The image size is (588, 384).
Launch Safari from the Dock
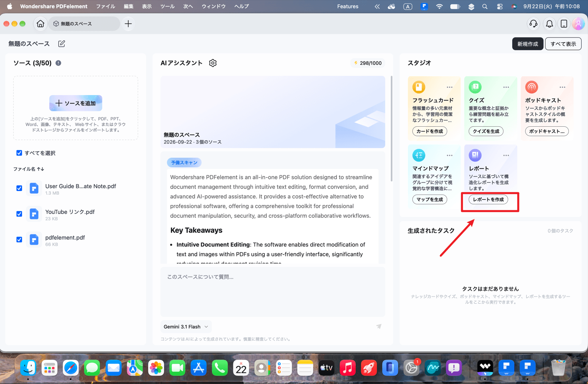pos(71,368)
